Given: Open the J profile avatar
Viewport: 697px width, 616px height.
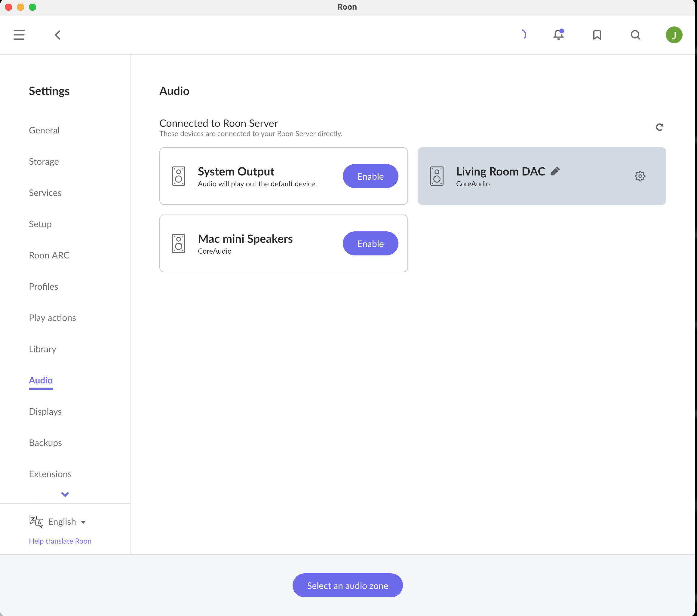Looking at the screenshot, I should (674, 35).
